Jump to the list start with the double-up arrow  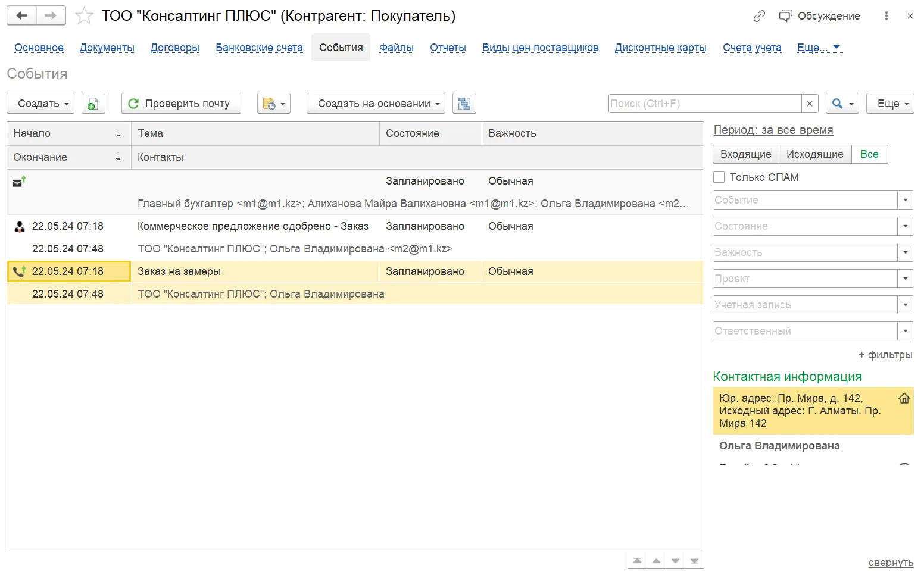click(x=637, y=561)
